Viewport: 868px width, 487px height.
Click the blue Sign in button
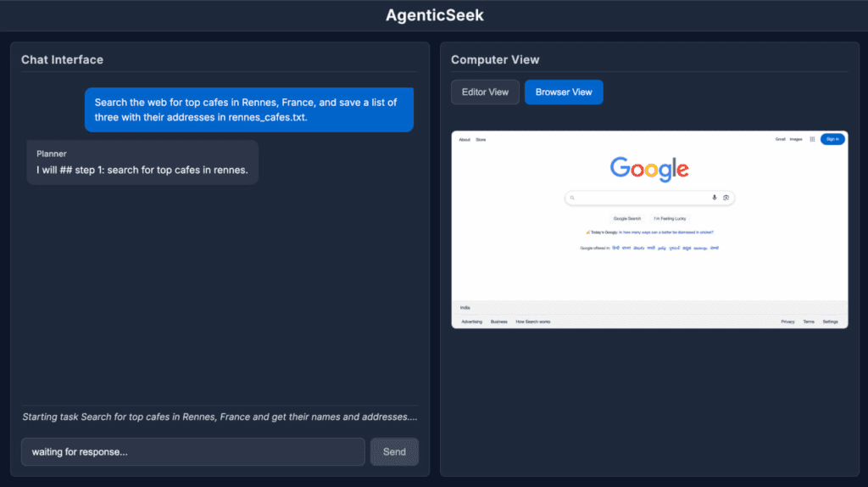pos(832,139)
